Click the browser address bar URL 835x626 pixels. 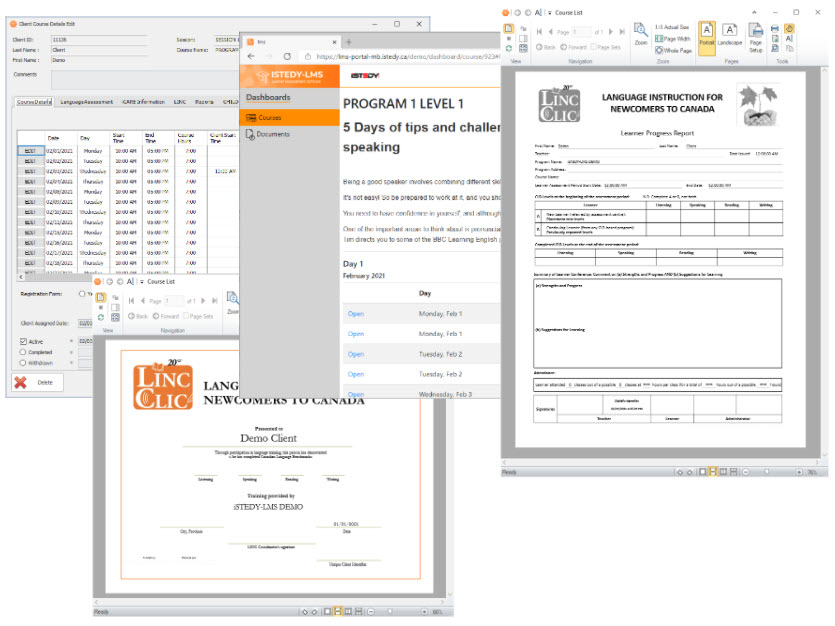coord(407,56)
